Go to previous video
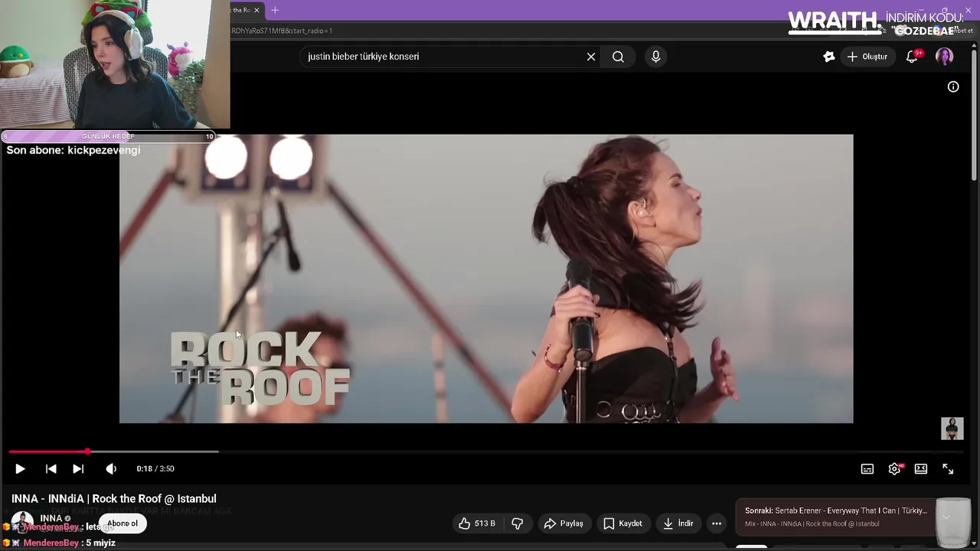This screenshot has width=980, height=551. [x=51, y=468]
